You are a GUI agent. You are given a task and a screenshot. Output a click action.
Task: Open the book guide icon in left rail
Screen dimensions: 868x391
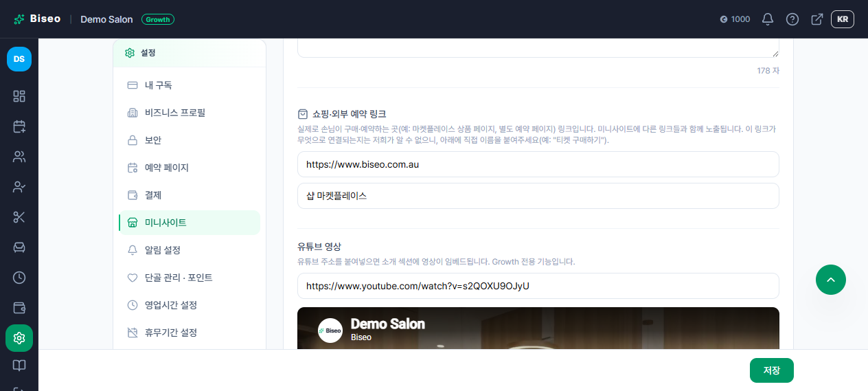19,366
